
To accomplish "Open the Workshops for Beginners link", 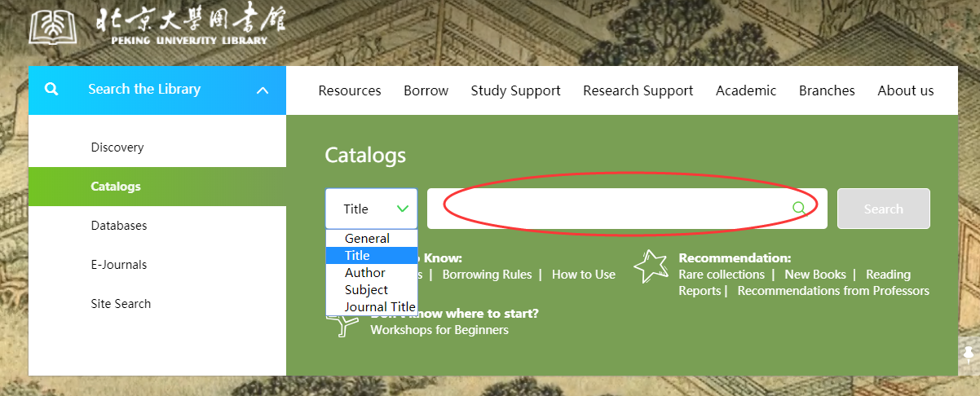I will tap(439, 330).
